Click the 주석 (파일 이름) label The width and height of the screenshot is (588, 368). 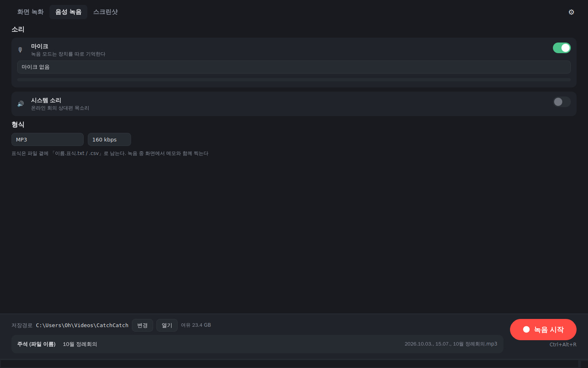click(36, 344)
